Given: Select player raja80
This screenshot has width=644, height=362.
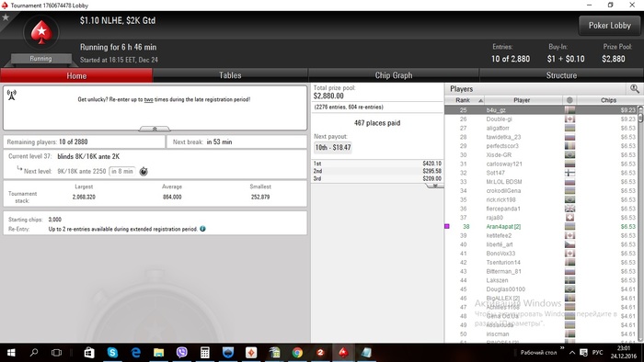Looking at the screenshot, I should click(x=541, y=218).
